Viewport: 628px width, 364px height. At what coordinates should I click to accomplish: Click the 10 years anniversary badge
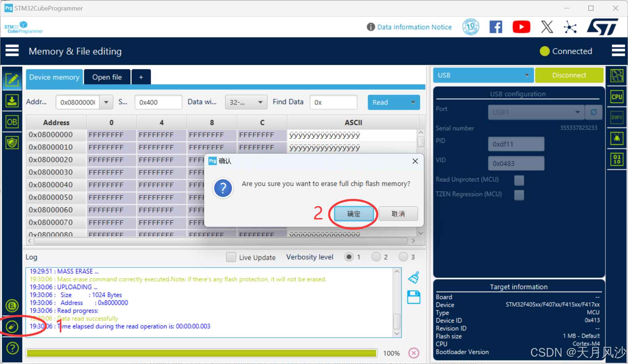point(471,27)
